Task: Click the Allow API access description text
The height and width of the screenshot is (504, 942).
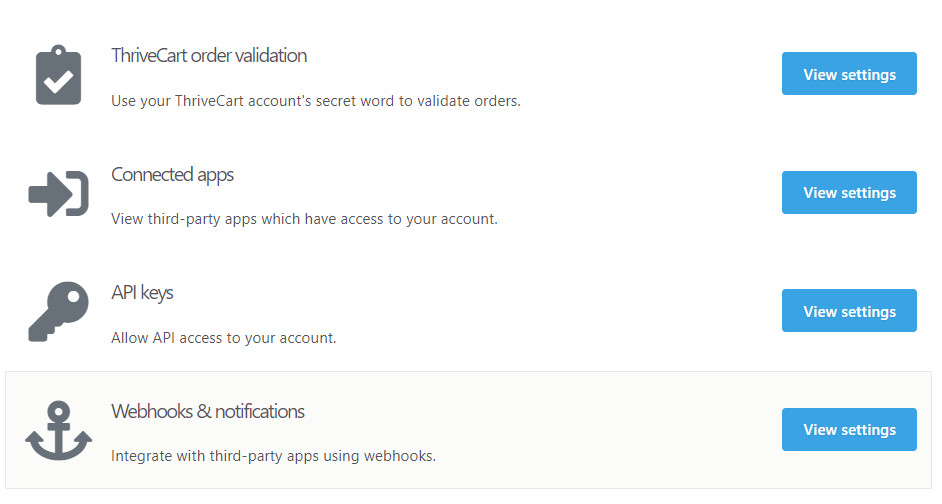Action: click(x=223, y=338)
